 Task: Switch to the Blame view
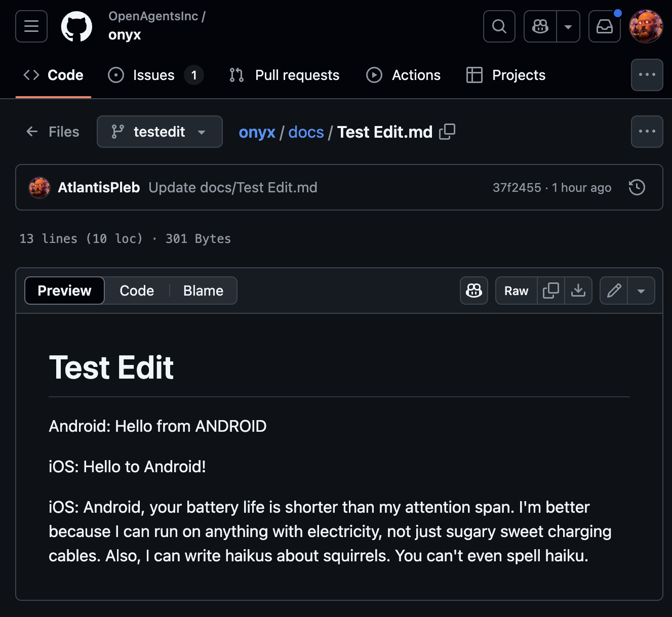pyautogui.click(x=203, y=291)
